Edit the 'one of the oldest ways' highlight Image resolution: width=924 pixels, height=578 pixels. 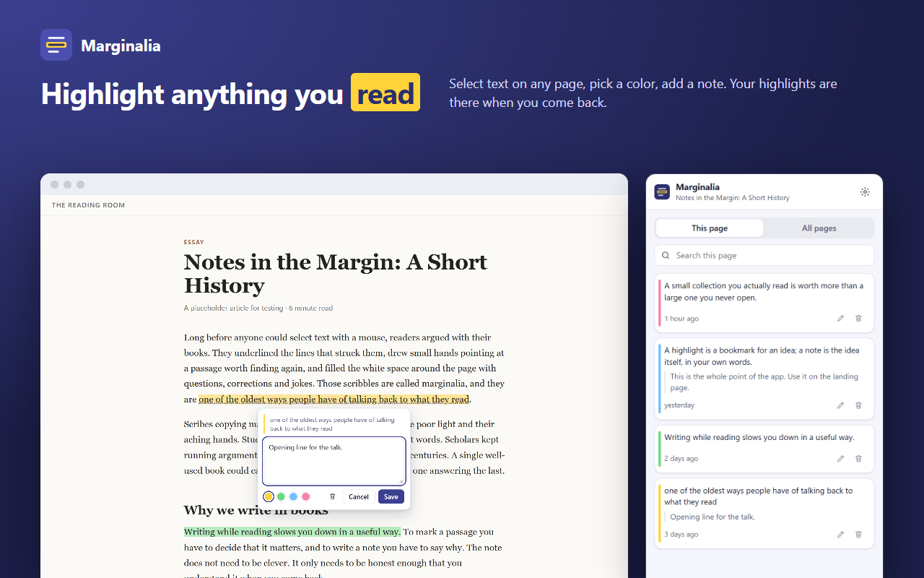pyautogui.click(x=840, y=535)
